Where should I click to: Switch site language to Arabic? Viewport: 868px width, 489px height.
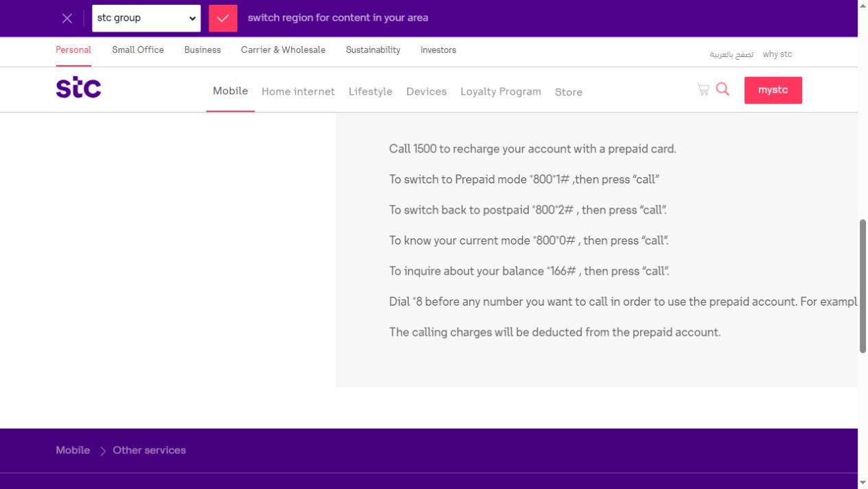(x=731, y=54)
